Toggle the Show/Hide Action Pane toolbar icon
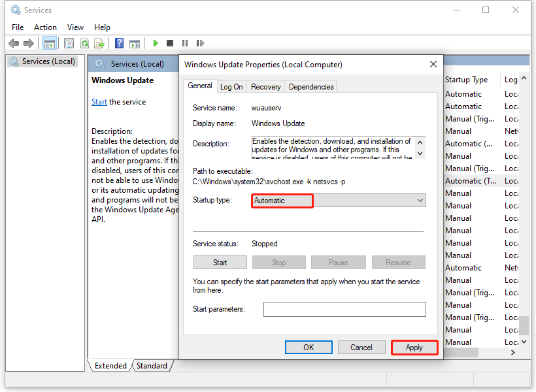Image resolution: width=536 pixels, height=392 pixels. tap(135, 43)
